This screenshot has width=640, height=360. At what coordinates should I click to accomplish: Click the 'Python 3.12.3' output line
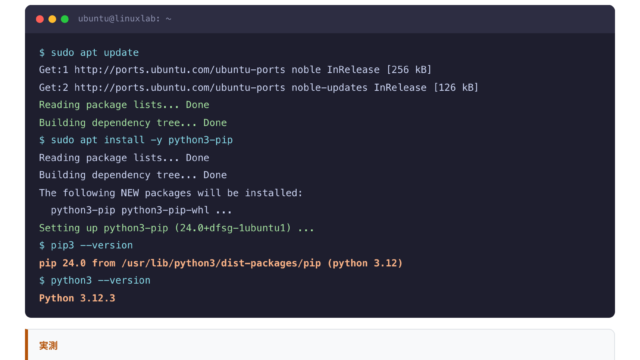point(77,298)
